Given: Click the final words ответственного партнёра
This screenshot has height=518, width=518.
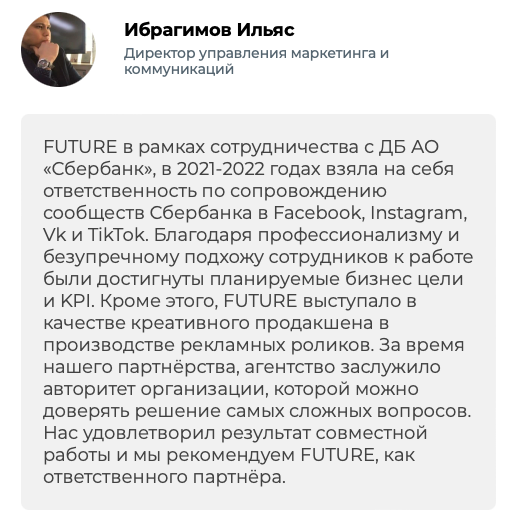Looking at the screenshot, I should tap(164, 477).
